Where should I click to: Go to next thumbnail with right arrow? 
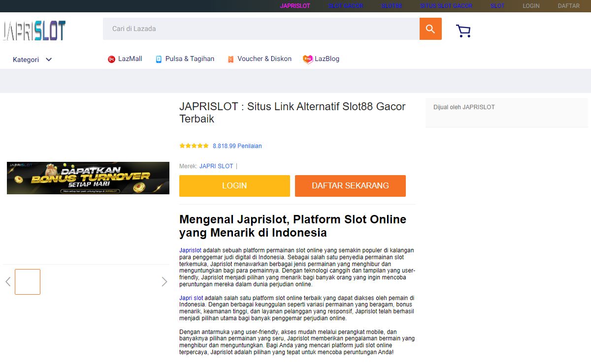pos(164,282)
